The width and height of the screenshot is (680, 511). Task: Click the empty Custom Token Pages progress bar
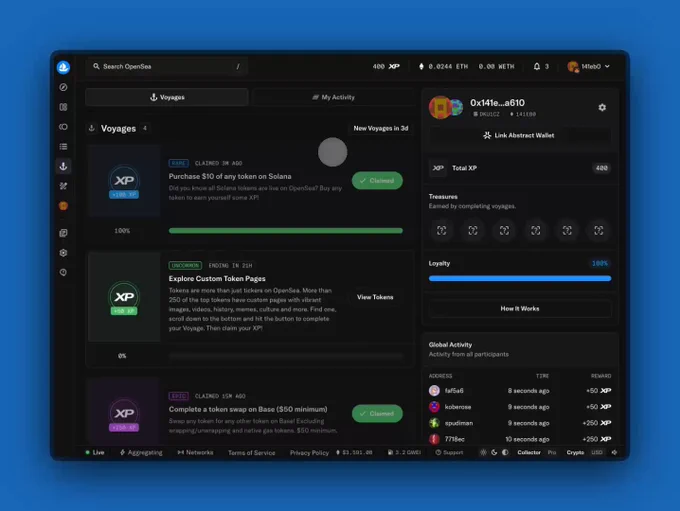pyautogui.click(x=285, y=356)
